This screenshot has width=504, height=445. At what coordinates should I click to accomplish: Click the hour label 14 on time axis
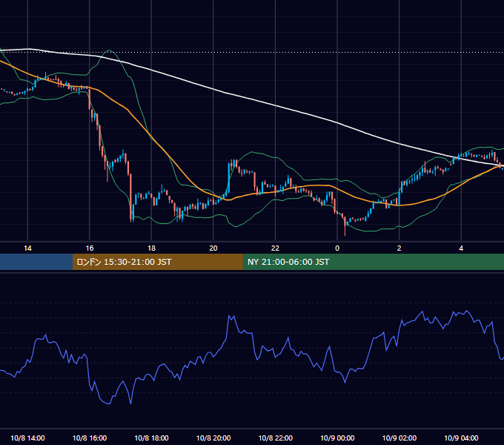[27, 248]
